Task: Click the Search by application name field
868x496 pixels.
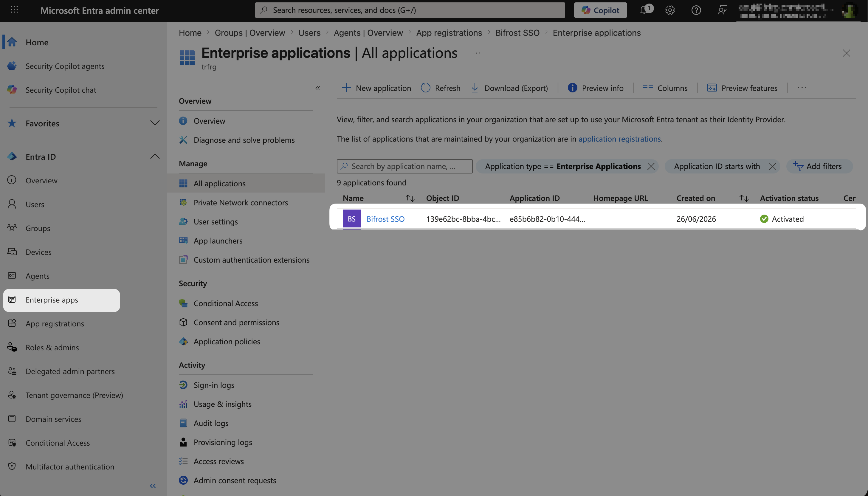Action: (405, 166)
